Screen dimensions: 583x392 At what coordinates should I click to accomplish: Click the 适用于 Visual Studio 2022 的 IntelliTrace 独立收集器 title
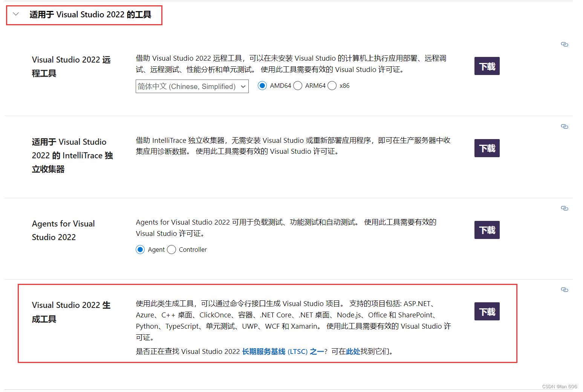tap(72, 155)
